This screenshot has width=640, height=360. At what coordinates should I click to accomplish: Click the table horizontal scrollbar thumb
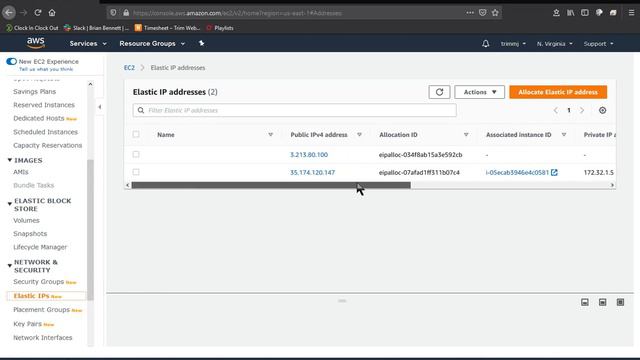(x=271, y=185)
